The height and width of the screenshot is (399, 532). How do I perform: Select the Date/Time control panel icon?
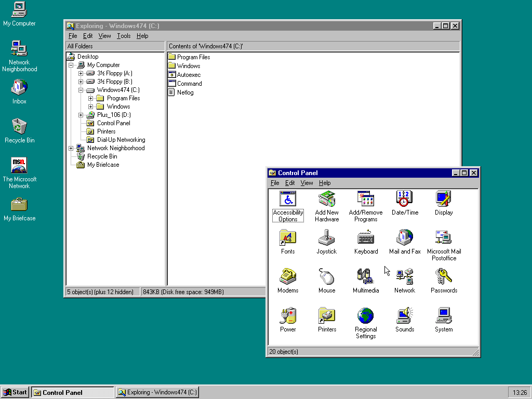click(404, 199)
